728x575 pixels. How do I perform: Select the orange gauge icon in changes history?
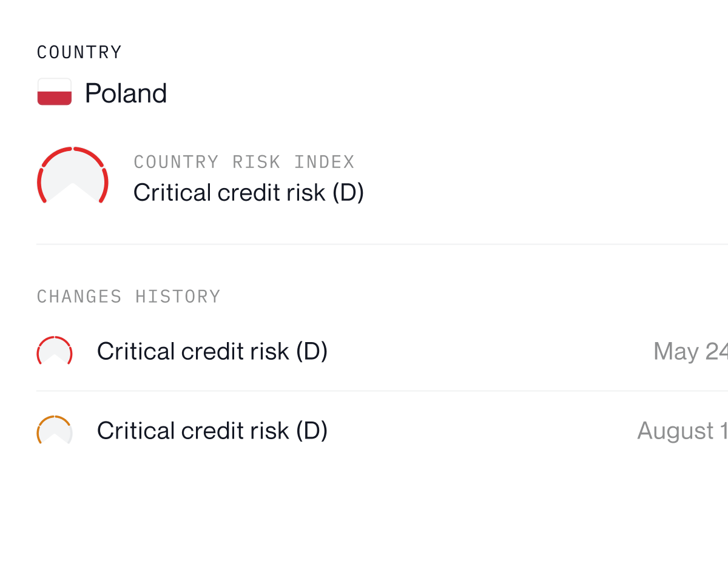55,430
